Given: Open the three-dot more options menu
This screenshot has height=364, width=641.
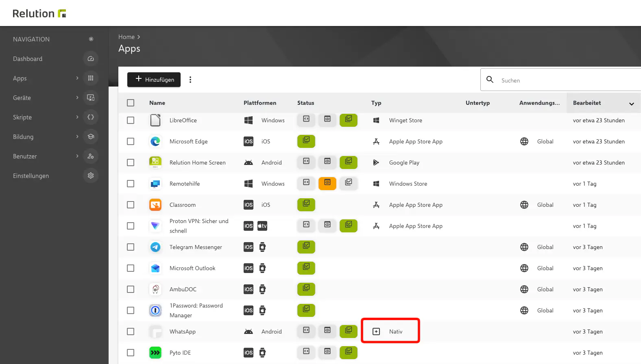Looking at the screenshot, I should (190, 80).
